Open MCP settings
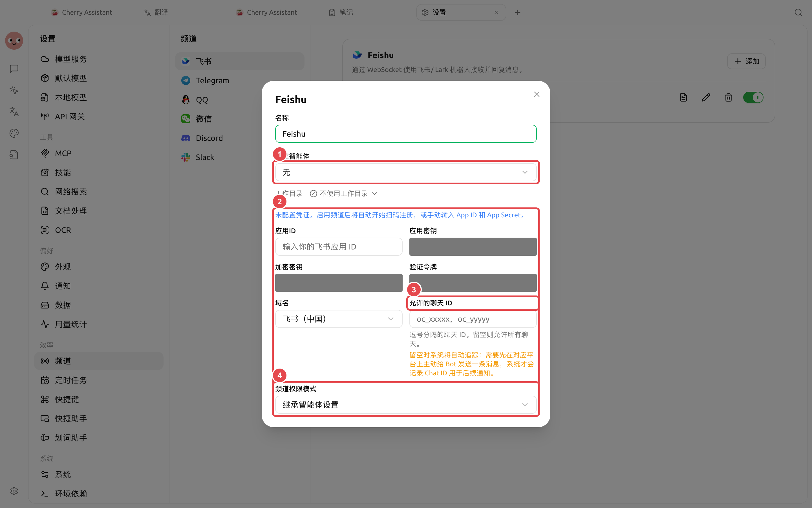Image resolution: width=812 pixels, height=508 pixels. (x=99, y=153)
